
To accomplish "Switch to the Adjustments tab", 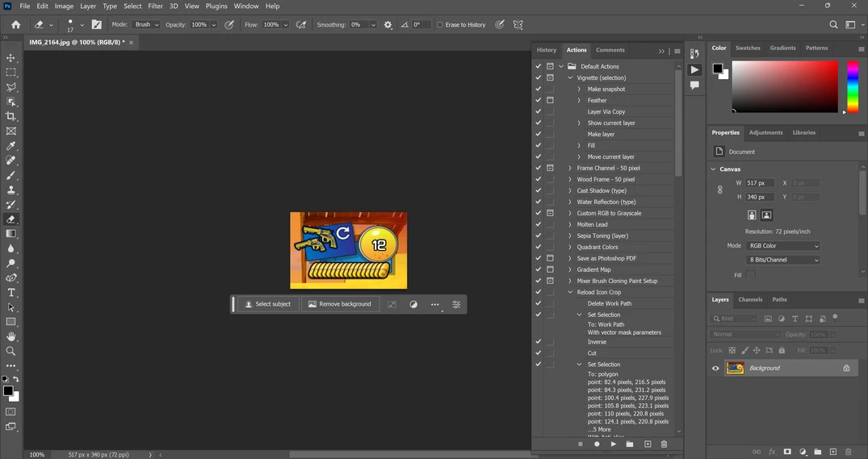I will [x=765, y=133].
